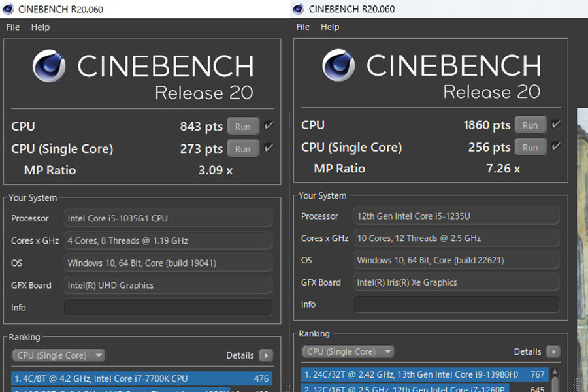The image size is (588, 392).
Task: Run the Single Core test showing 256 pts
Action: pyautogui.click(x=531, y=148)
